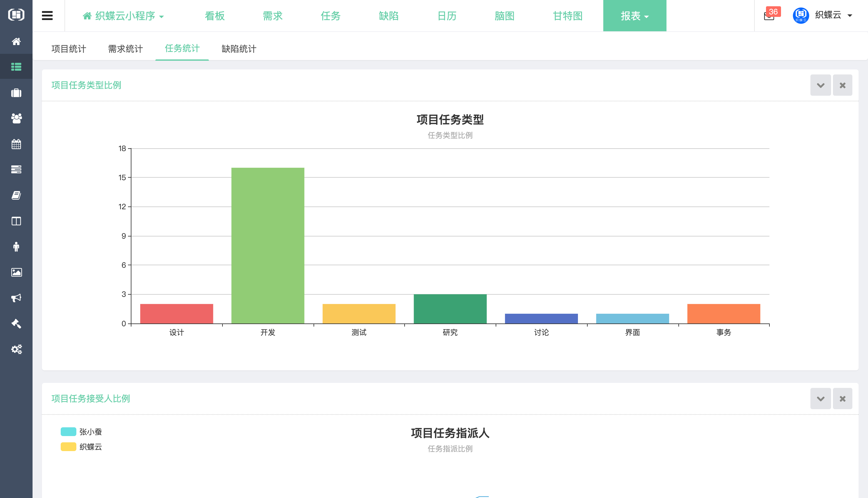Screen dimensions: 868x498
Task: Collapse the 项目任务类型比例 panel
Action: pyautogui.click(x=820, y=85)
